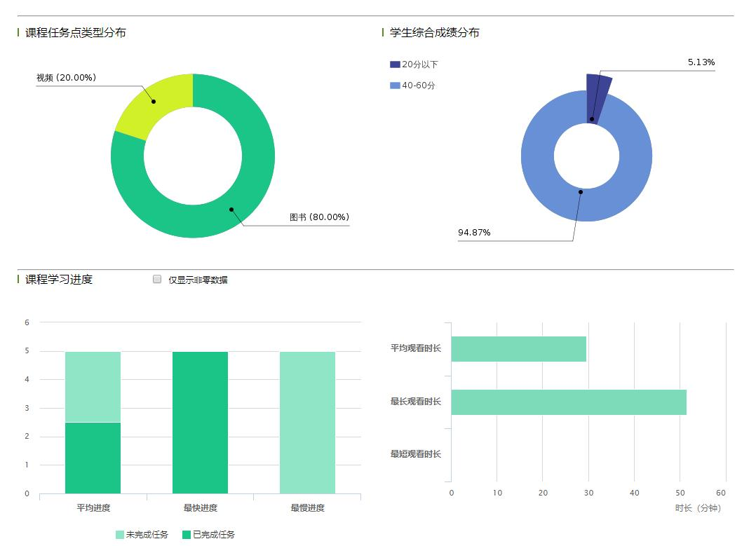Hide 未完成任务 series via legend

point(142,535)
